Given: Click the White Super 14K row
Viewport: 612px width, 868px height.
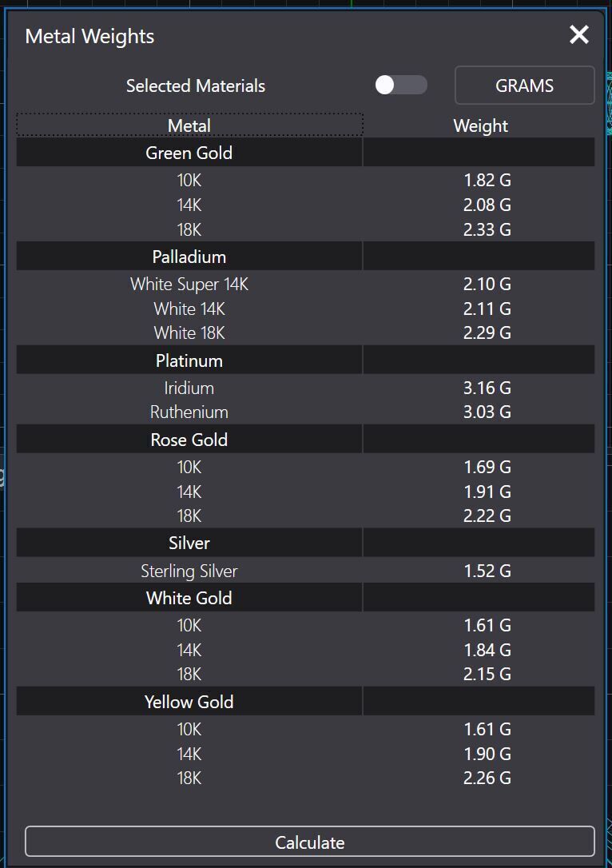Looking at the screenshot, I should point(189,285).
